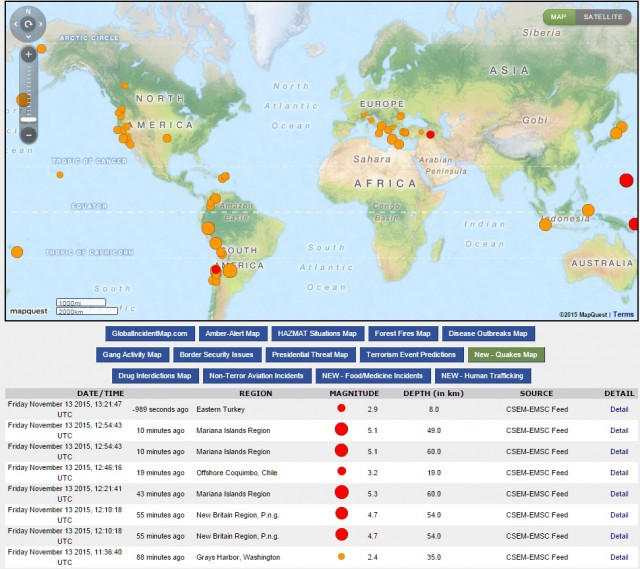Go to the Forest Fires Map
The image size is (640, 569).
point(402,333)
